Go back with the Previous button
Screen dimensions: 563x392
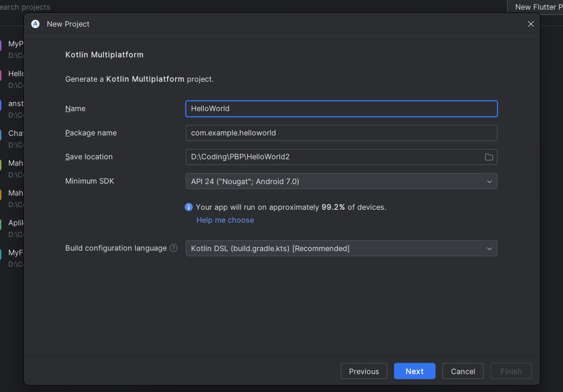[x=364, y=371]
